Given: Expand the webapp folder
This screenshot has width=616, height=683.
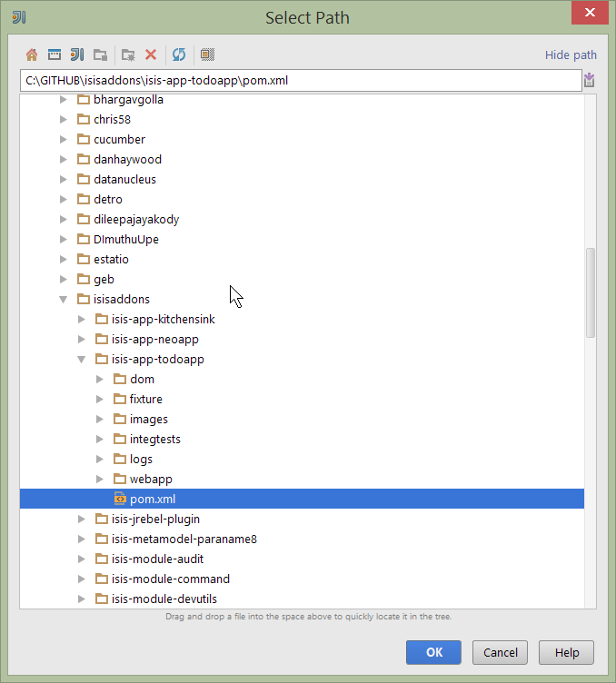Looking at the screenshot, I should 100,479.
